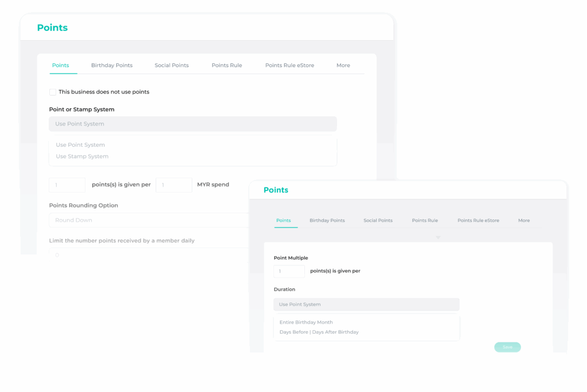Select 'Days Before | Days After Birthday' option
The width and height of the screenshot is (587, 392).
tap(319, 332)
